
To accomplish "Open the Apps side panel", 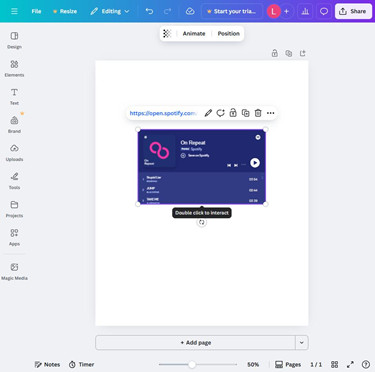I will coord(14,237).
